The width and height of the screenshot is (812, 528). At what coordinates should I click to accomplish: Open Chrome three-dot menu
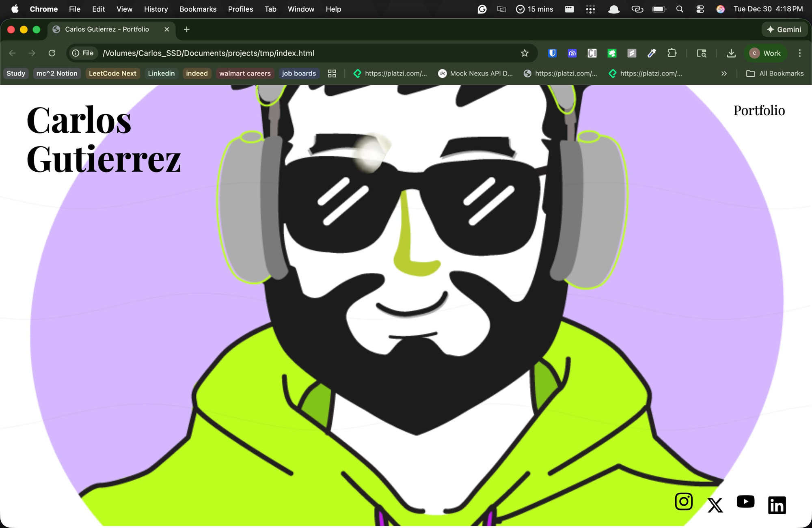[800, 53]
